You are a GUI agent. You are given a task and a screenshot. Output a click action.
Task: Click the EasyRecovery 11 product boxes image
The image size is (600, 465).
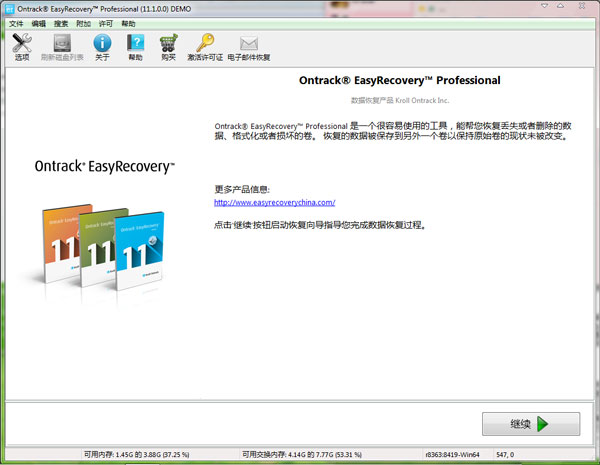tap(103, 248)
